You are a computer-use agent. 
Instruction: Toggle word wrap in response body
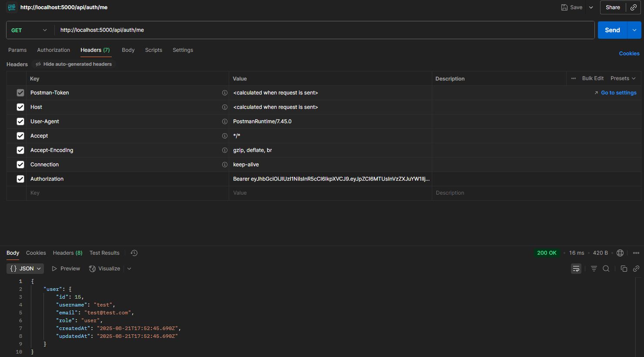coord(576,269)
